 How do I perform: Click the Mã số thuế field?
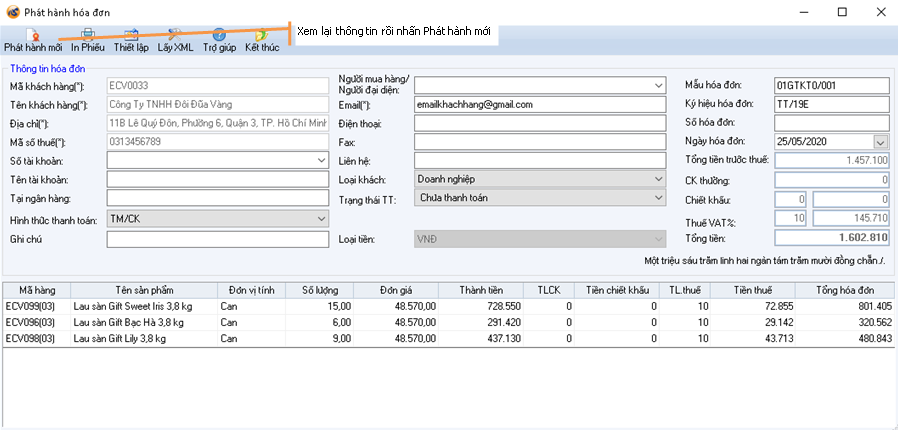[218, 141]
